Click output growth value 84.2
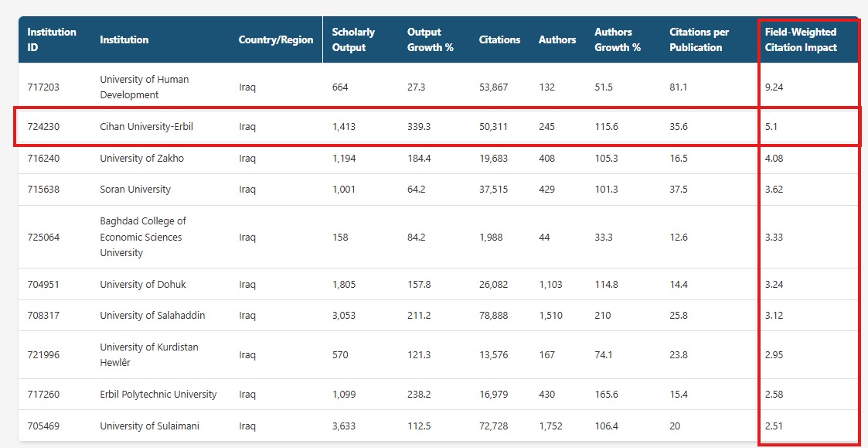The width and height of the screenshot is (868, 448). 417,237
